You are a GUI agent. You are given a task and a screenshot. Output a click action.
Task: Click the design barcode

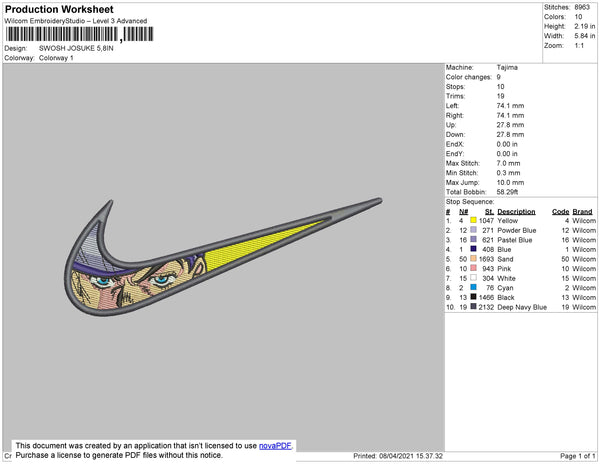80,34
